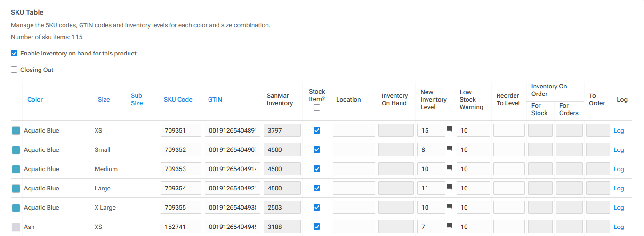Click note icon beside Aquatic Blue Small inventory
The image size is (644, 236).
click(450, 149)
